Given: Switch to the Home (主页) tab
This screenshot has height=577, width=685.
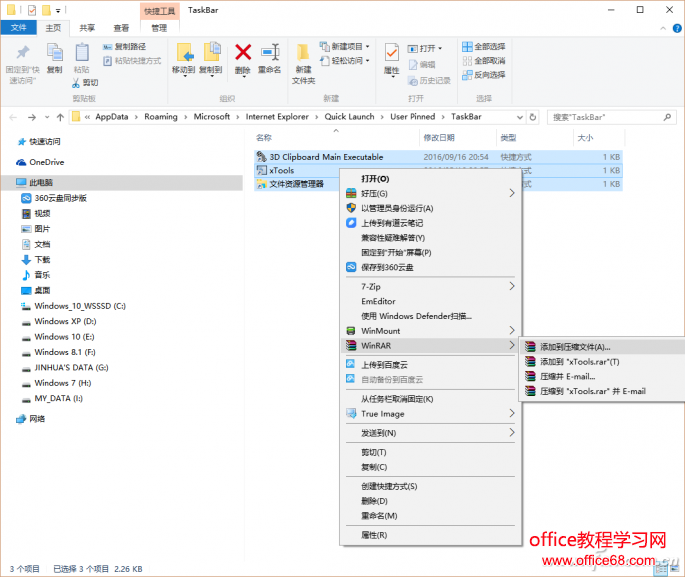Looking at the screenshot, I should (x=53, y=28).
